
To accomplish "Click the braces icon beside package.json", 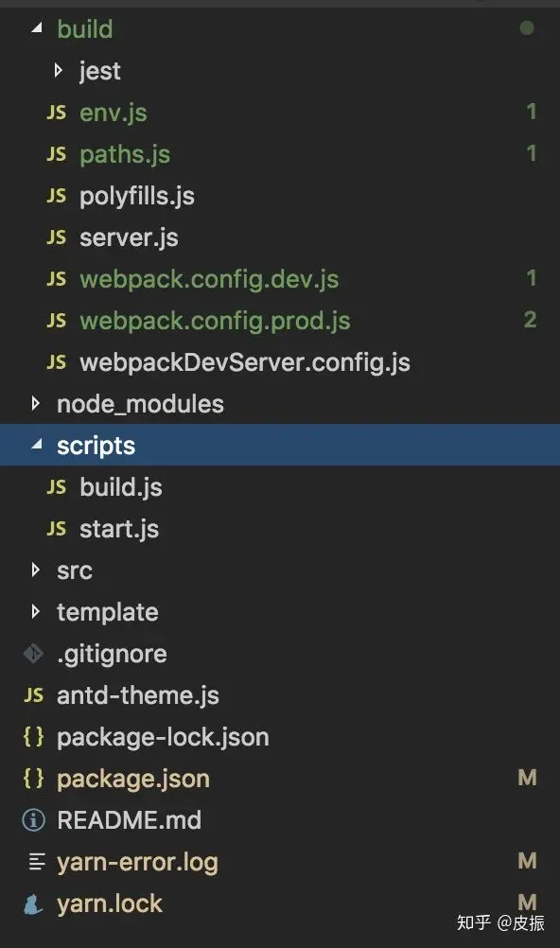I will click(x=33, y=778).
